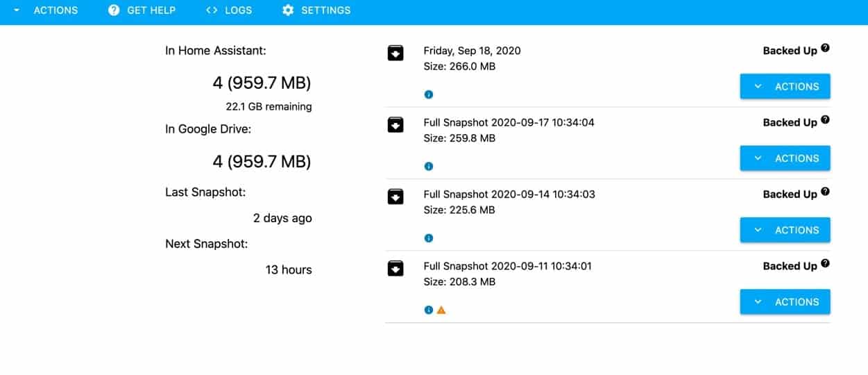Click the info icon under the Friday snapshot
This screenshot has height=375, width=868.
pyautogui.click(x=428, y=94)
